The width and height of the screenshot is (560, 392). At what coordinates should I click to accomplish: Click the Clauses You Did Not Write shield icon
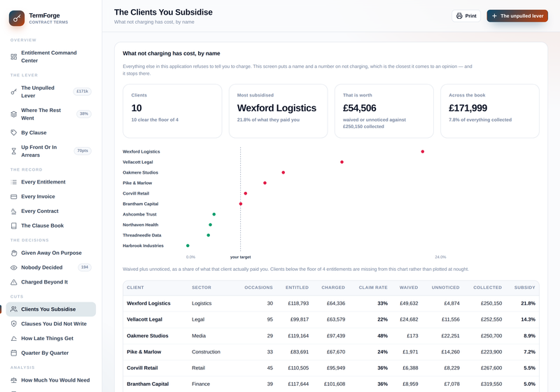click(13, 324)
